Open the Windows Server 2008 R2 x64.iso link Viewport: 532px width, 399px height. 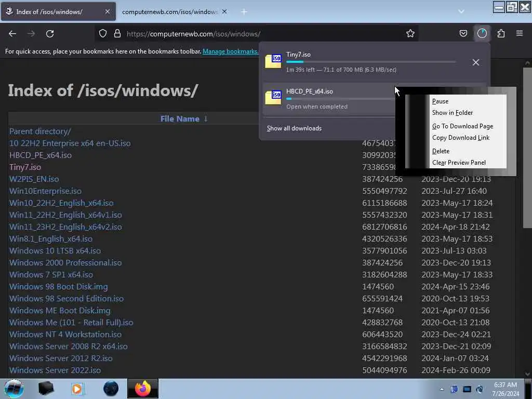69,347
